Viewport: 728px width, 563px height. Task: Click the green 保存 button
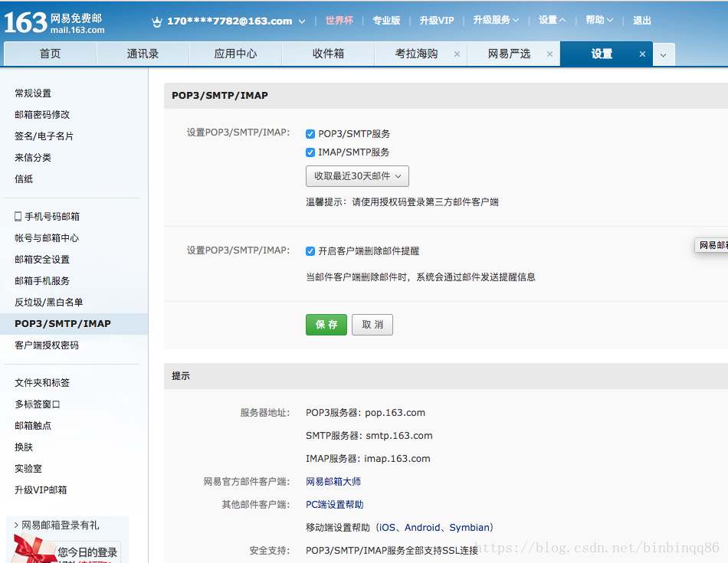pos(326,325)
